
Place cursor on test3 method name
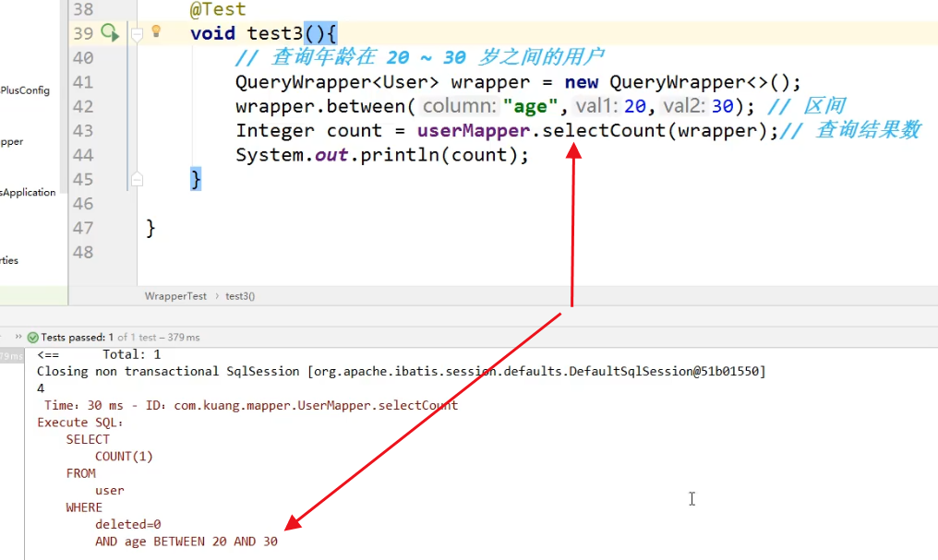pos(275,33)
